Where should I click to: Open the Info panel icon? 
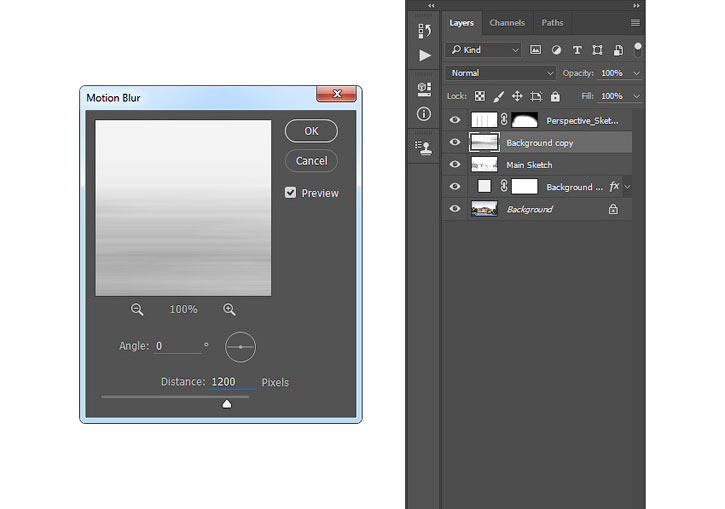click(x=424, y=114)
